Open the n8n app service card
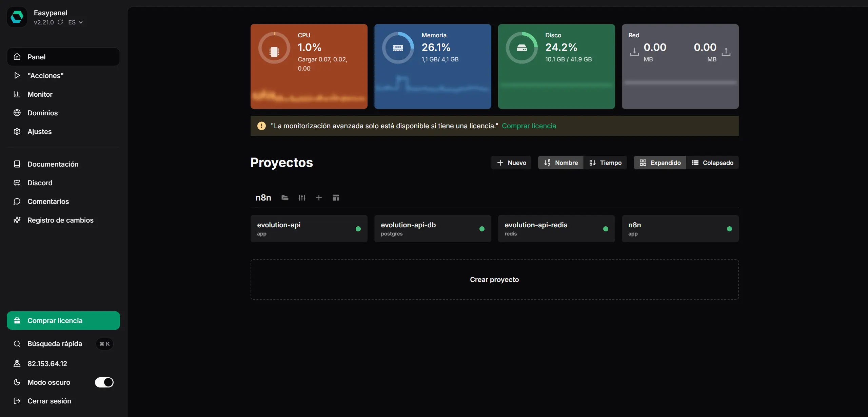 [680, 229]
